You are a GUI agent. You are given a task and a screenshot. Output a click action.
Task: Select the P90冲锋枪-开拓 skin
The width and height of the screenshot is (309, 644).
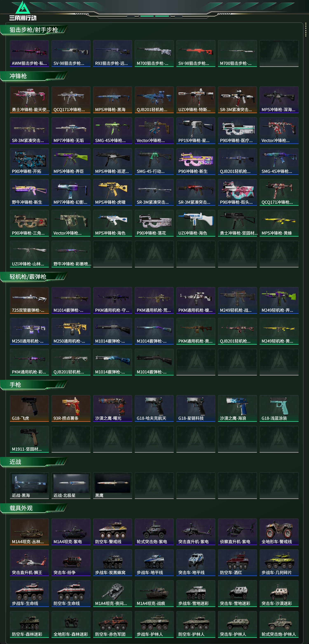point(29,162)
